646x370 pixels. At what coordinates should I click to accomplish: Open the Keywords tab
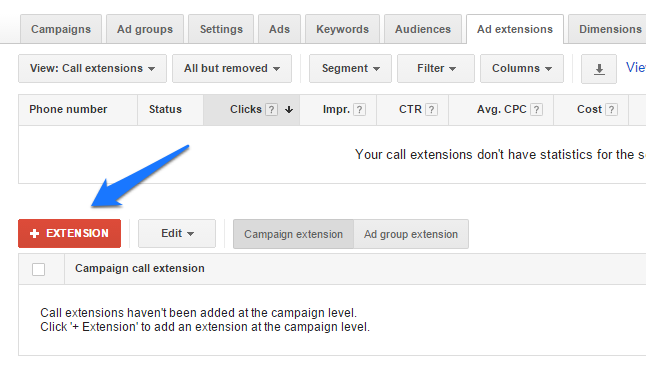[x=342, y=29]
